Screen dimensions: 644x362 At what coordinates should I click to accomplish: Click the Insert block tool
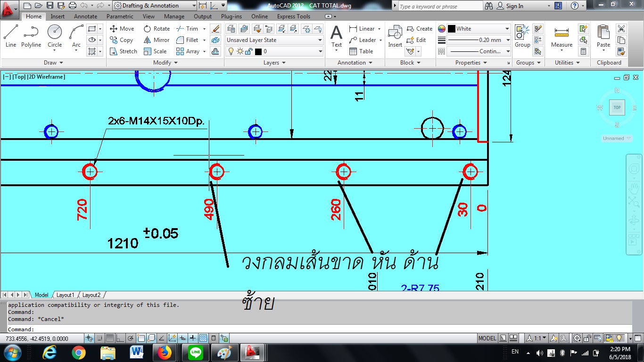[395, 36]
